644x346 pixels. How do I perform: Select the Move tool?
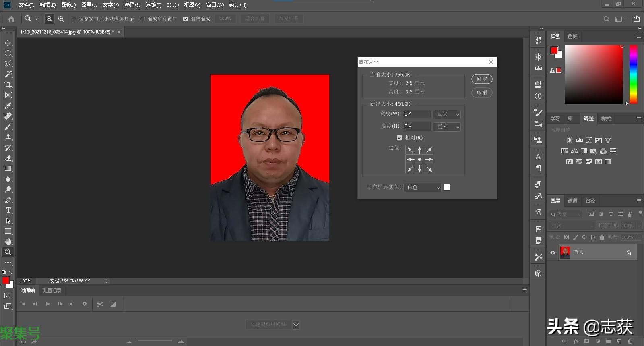pos(8,43)
